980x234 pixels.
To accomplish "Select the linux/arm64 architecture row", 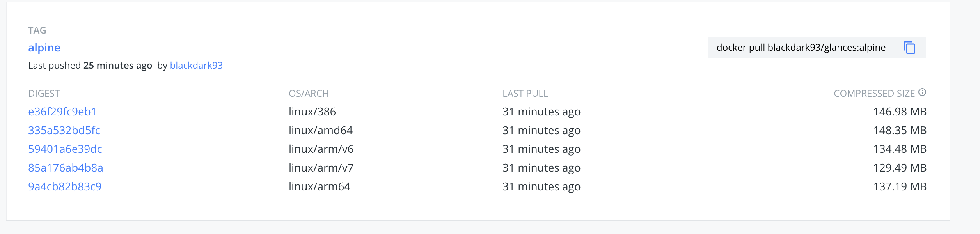I will click(x=320, y=186).
